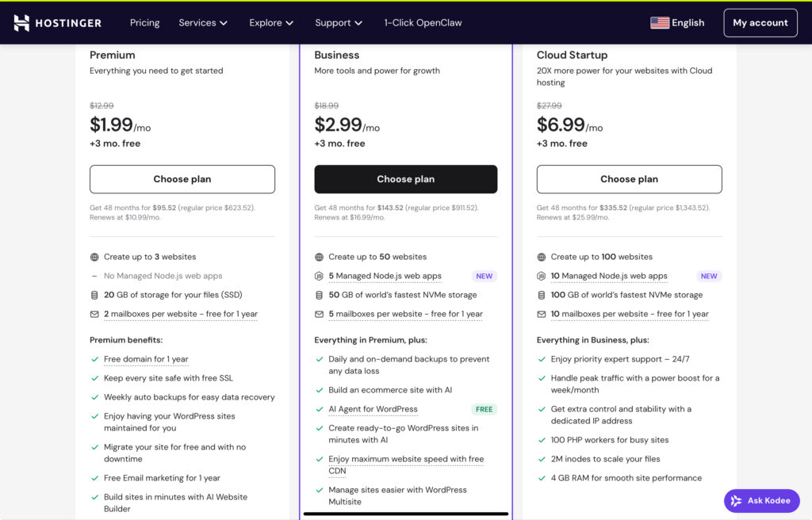
Task: Open the Explore dropdown
Action: tap(271, 23)
